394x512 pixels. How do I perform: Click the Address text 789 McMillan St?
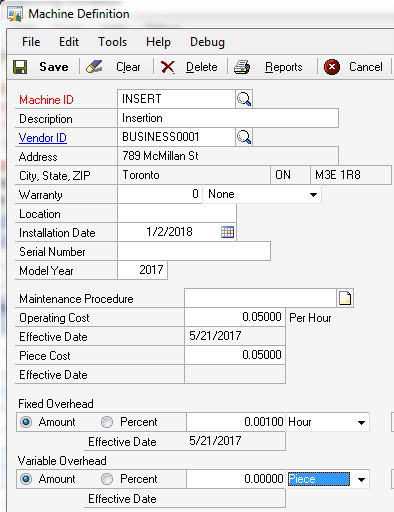[x=160, y=156]
